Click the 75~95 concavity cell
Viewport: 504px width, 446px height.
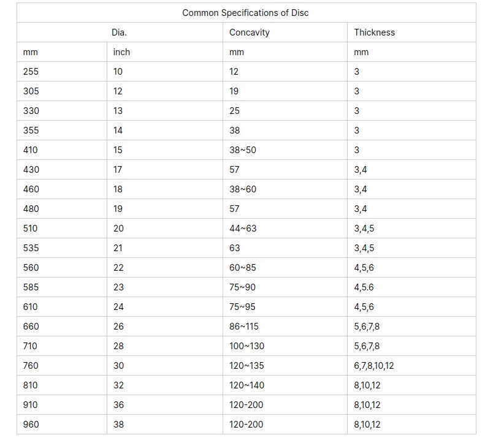pyautogui.click(x=243, y=307)
